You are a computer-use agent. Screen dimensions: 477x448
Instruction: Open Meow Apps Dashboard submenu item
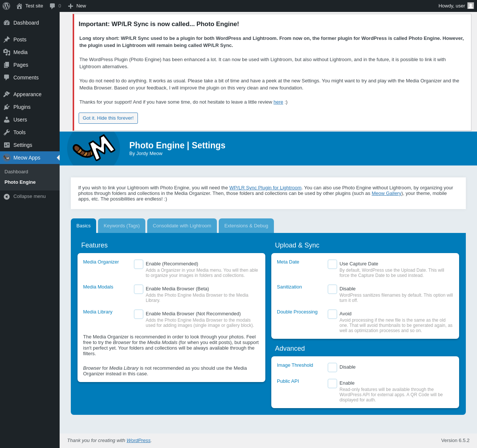click(16, 172)
